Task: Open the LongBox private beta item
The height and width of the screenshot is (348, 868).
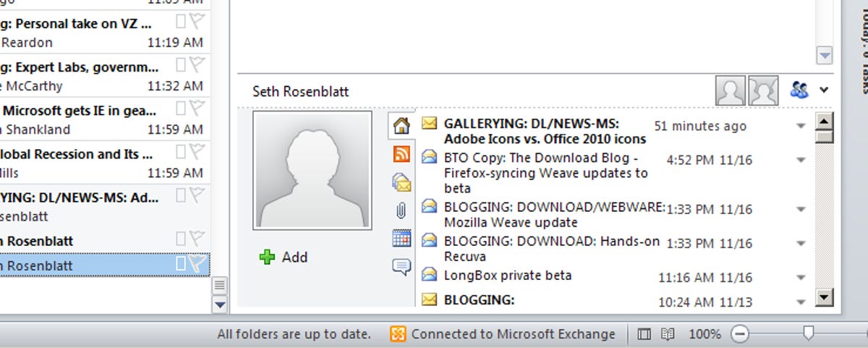Action: coord(508,275)
